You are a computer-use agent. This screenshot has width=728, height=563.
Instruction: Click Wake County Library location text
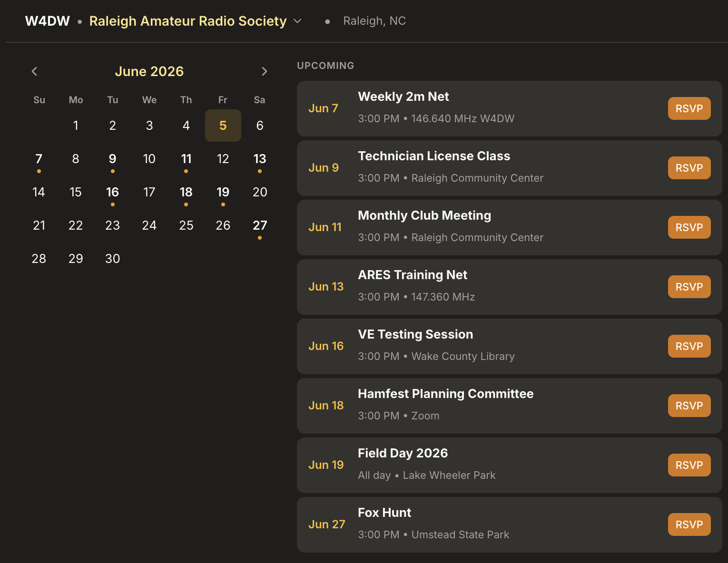pos(463,356)
